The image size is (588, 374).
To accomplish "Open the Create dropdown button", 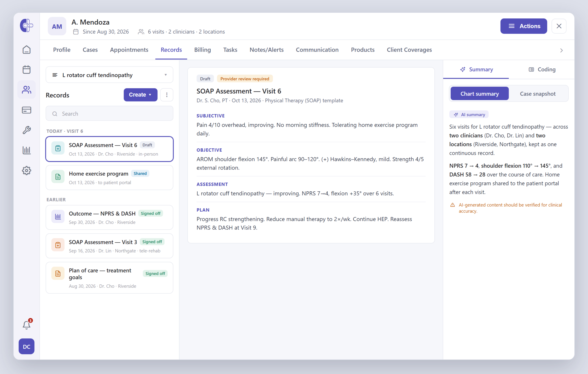I will pos(140,95).
